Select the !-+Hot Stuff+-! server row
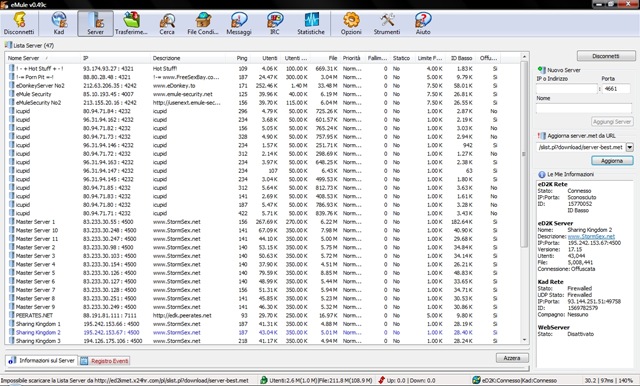Screen dimensions: 640x386 254,69
